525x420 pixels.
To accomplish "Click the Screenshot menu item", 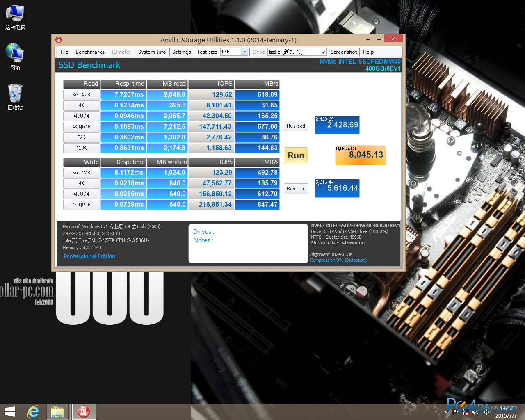I will point(343,52).
